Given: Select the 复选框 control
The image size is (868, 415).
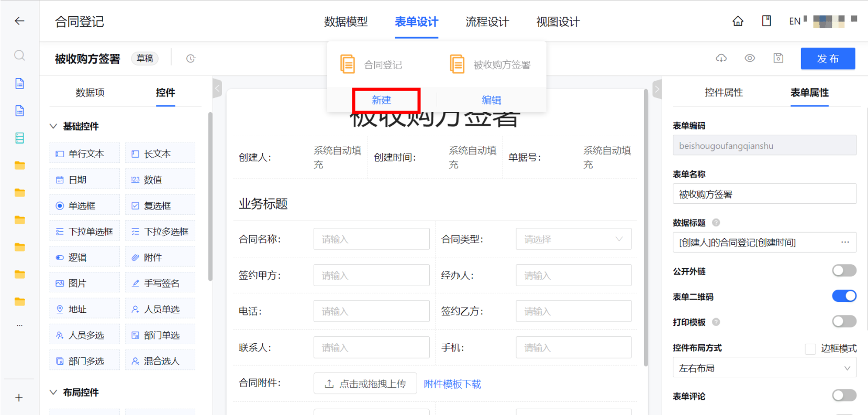Looking at the screenshot, I should click(160, 205).
